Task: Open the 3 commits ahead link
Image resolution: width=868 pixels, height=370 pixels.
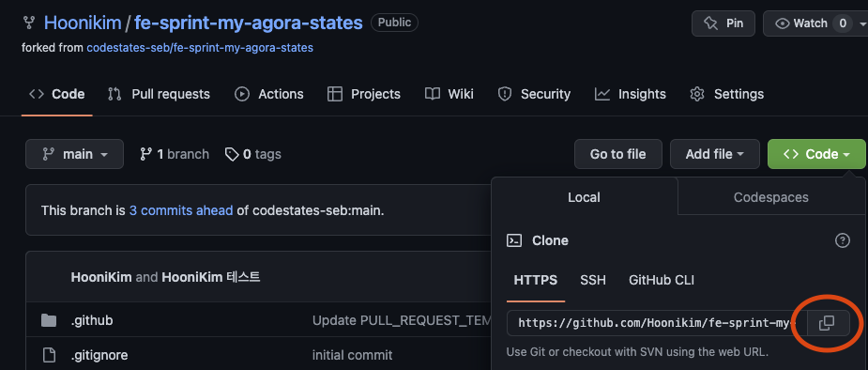Action: pos(181,210)
